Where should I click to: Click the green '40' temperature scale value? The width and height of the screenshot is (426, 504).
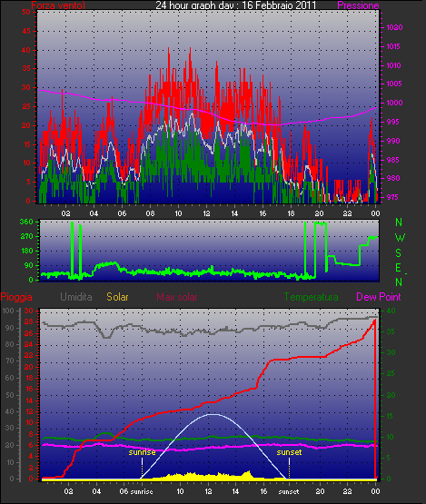391,311
